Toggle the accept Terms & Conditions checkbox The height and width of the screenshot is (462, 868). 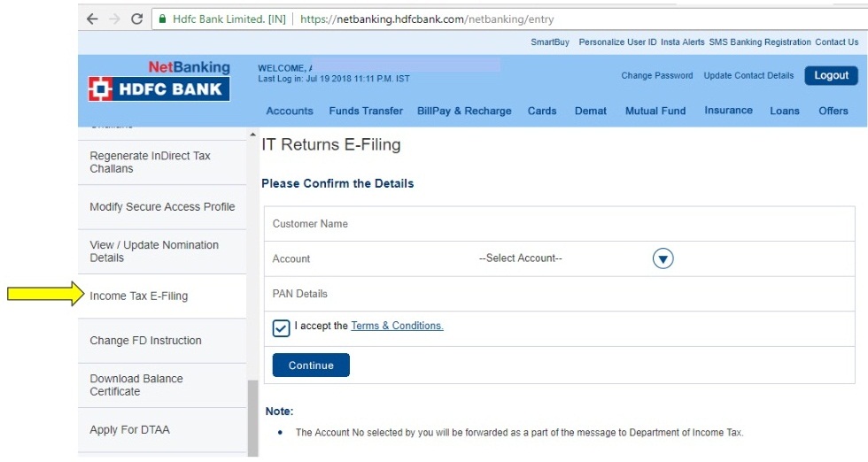click(x=281, y=327)
